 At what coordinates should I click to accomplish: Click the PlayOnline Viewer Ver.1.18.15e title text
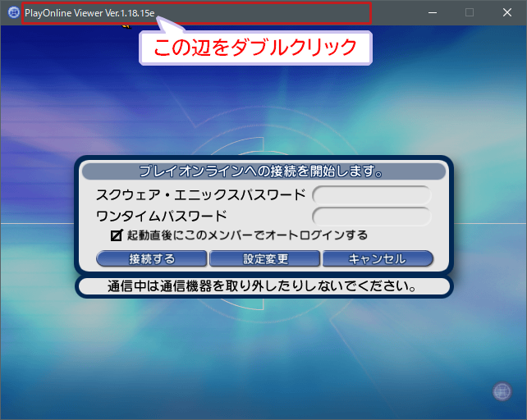point(89,13)
